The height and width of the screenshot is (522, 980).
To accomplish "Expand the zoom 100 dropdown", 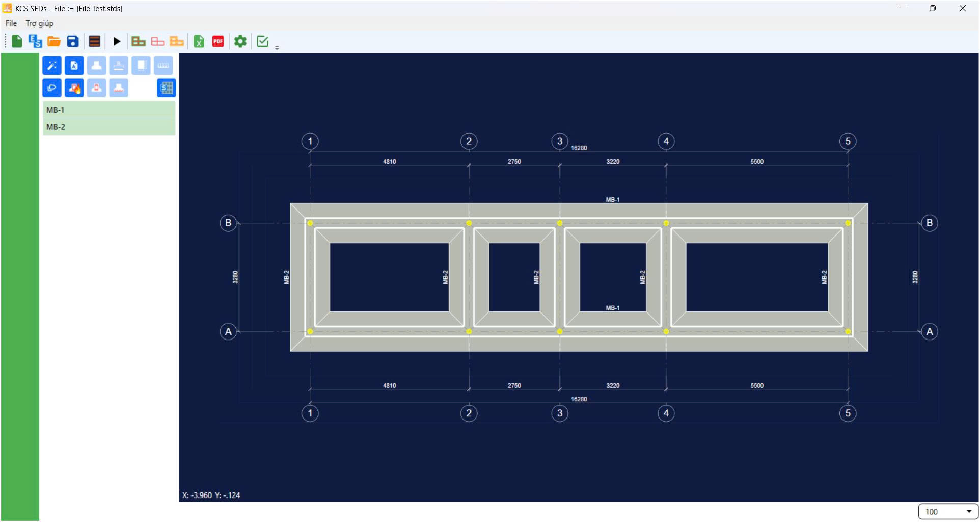I will (x=968, y=511).
